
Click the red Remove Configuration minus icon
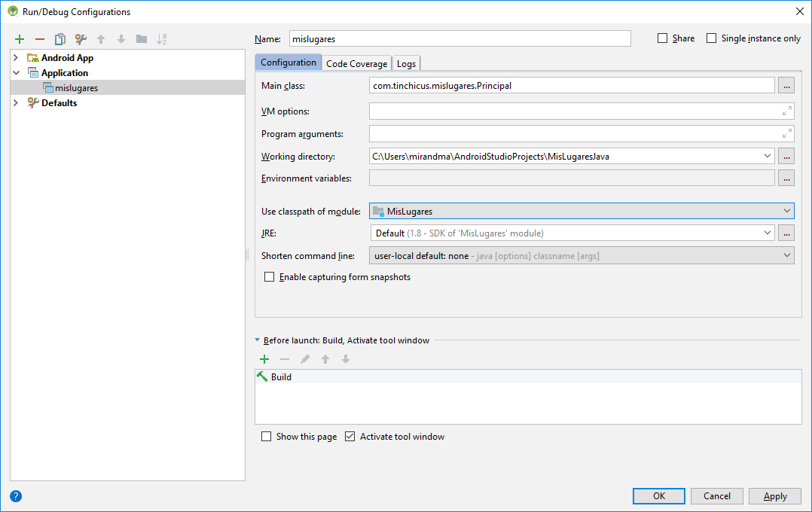click(x=40, y=39)
